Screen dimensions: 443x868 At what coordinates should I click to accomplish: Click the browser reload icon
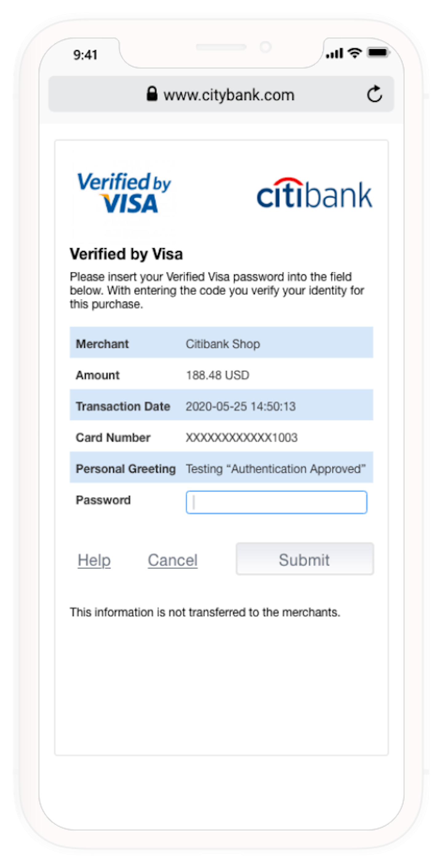coord(374,94)
